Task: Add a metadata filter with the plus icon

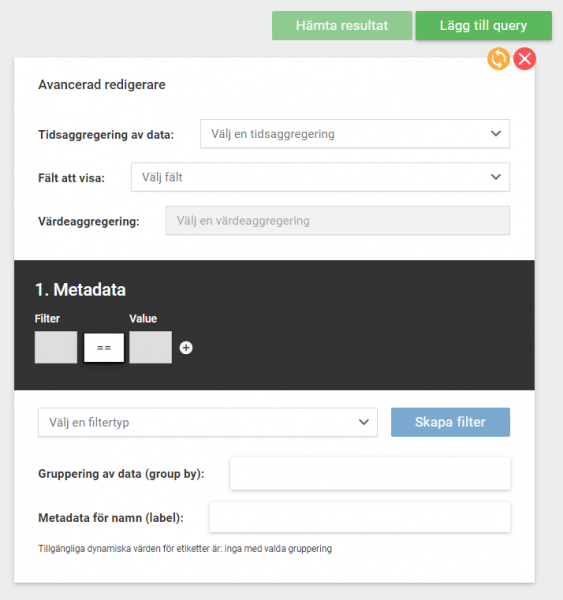Action: 186,347
